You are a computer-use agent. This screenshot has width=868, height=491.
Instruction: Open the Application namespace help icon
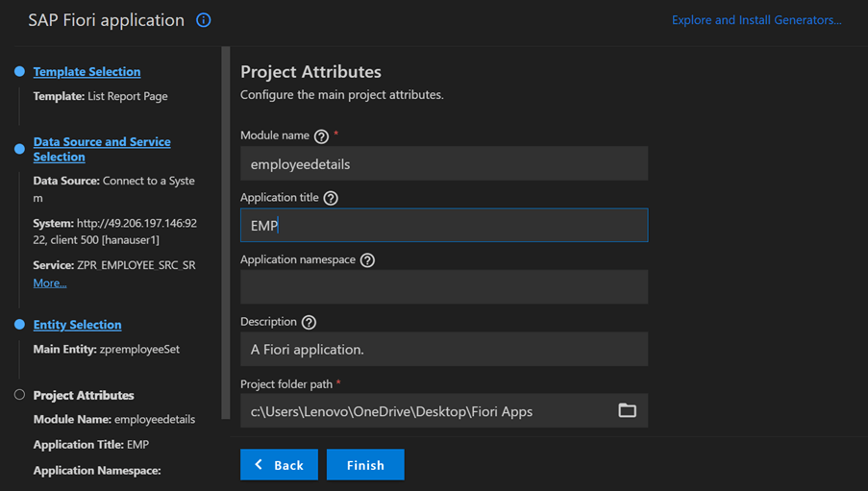(x=367, y=260)
